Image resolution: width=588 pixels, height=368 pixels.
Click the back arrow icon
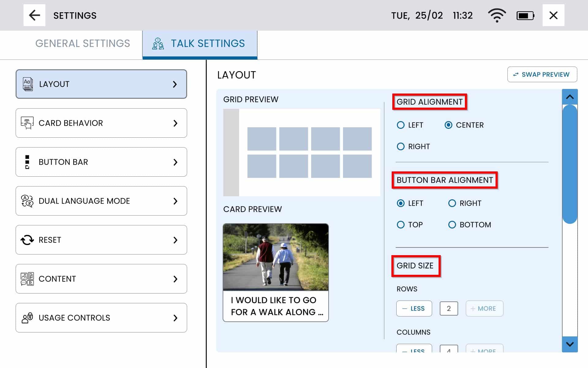pos(34,15)
